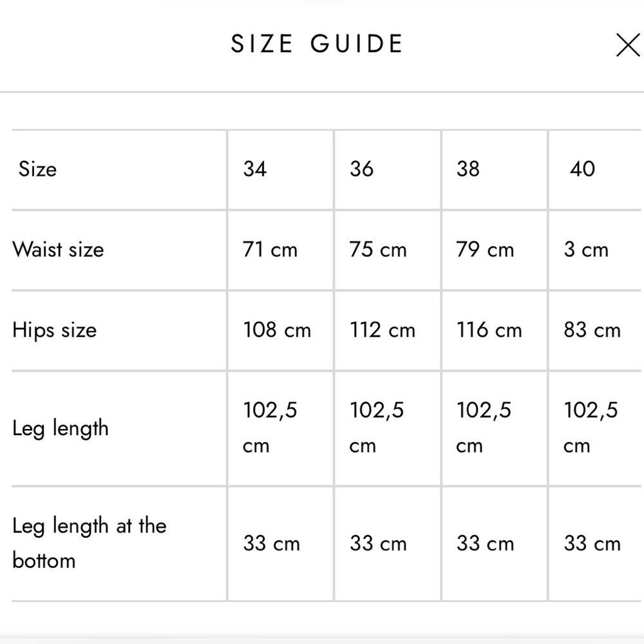Select the size 40 column header

582,169
